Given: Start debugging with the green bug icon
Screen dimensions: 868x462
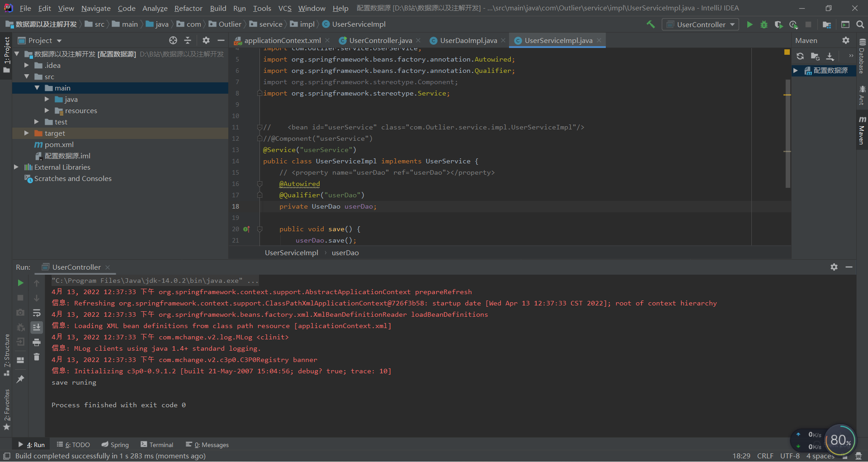Looking at the screenshot, I should (764, 24).
